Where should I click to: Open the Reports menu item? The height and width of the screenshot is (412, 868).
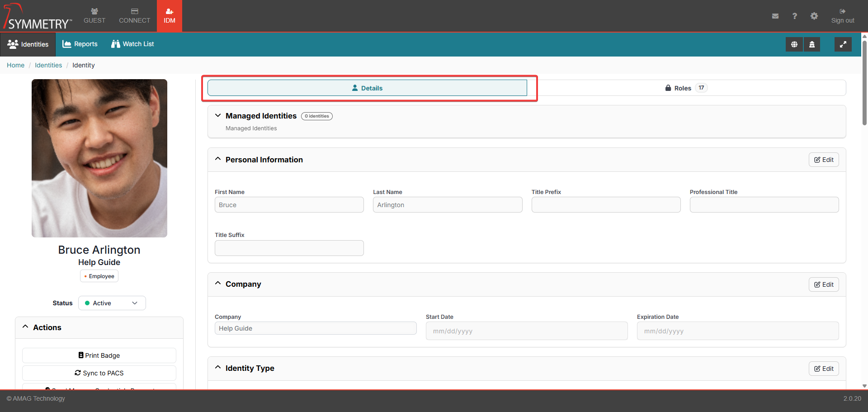pos(80,44)
